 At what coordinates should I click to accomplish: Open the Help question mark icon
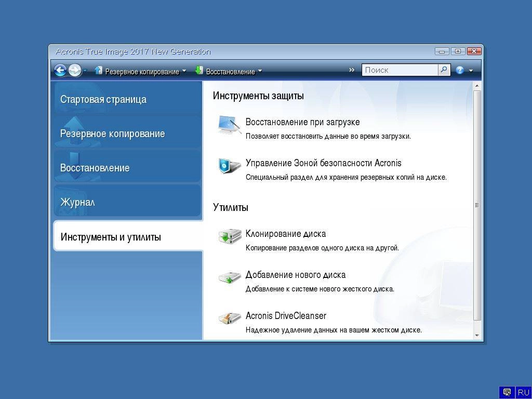click(x=460, y=70)
